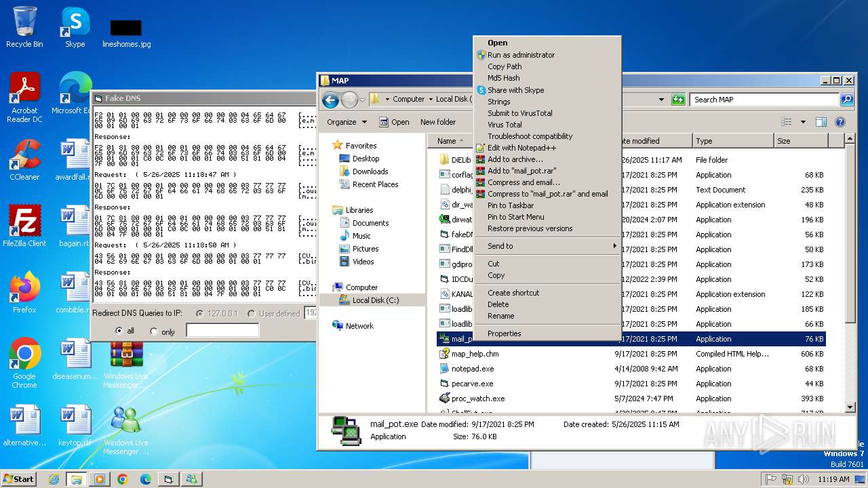Click the file list vertical scrollbar

850,273
